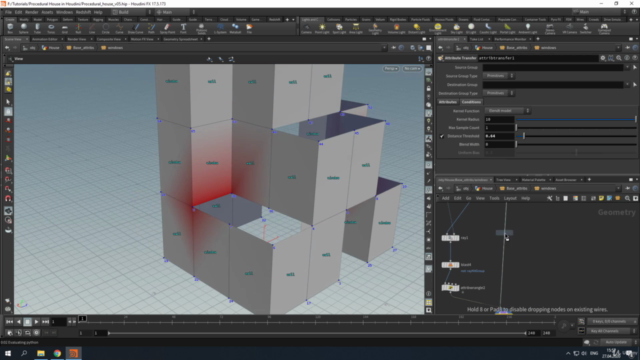Select the Font shelf tool

coord(183,28)
